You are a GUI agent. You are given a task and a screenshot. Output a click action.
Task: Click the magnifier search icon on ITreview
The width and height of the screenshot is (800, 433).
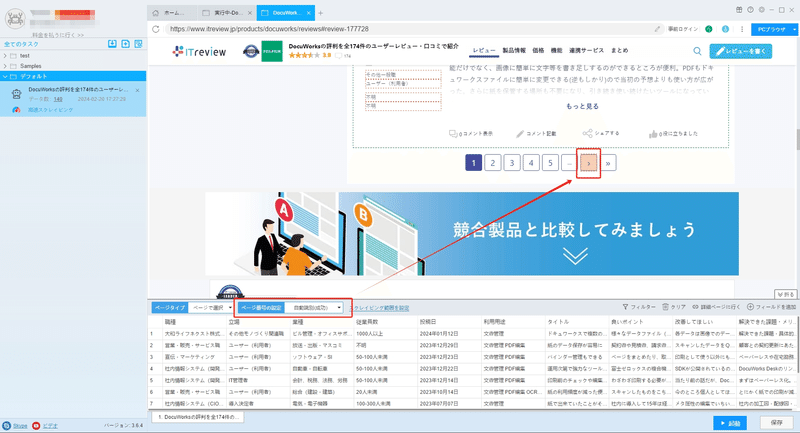(x=697, y=51)
